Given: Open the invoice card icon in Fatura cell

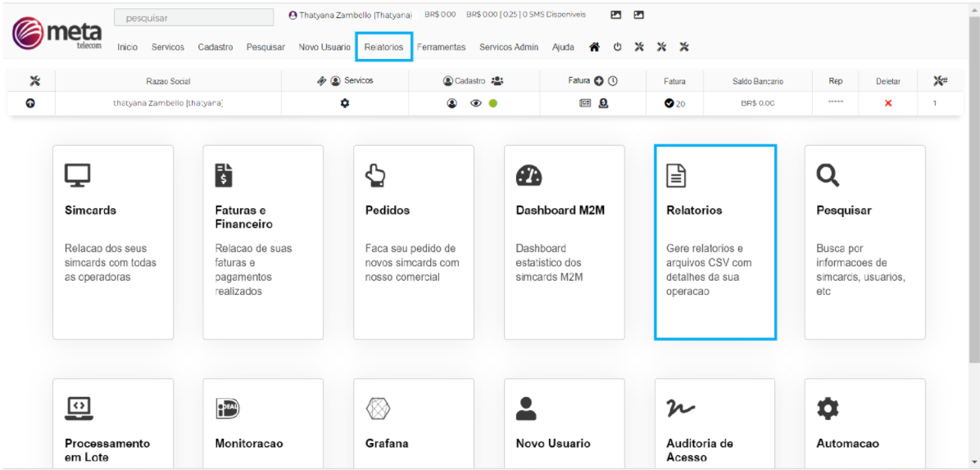Looking at the screenshot, I should click(584, 104).
